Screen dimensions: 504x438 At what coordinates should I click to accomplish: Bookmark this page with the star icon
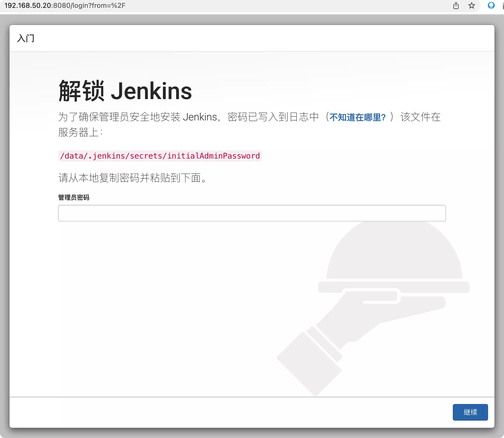pyautogui.click(x=471, y=5)
